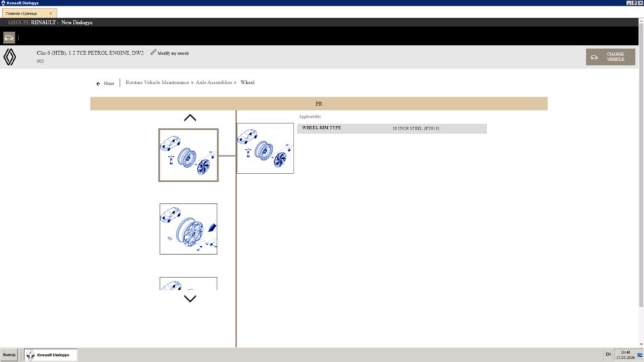The width and height of the screenshot is (644, 362).
Task: Click the scrollbar down arrow at bottom right
Action: click(641, 344)
